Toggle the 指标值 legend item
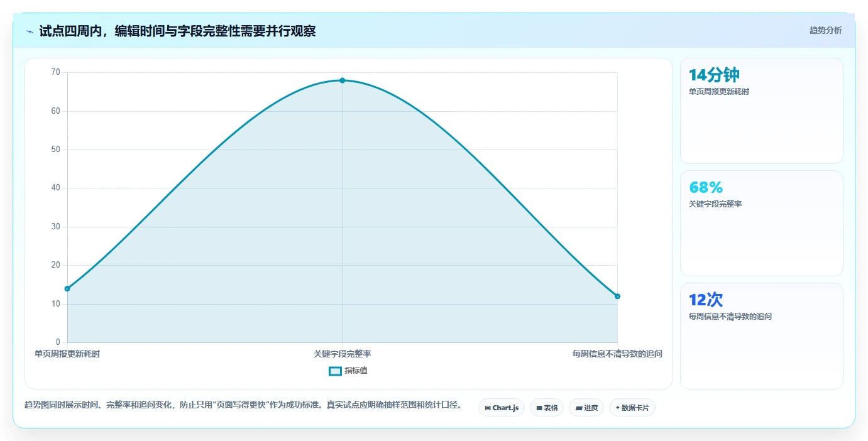This screenshot has height=441, width=868. tap(348, 371)
